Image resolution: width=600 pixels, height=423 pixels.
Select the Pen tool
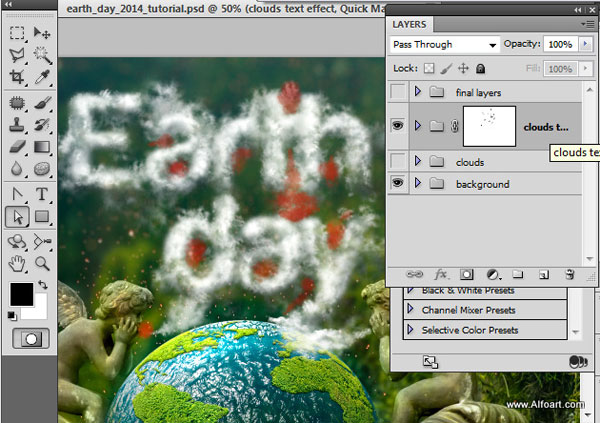(x=17, y=194)
